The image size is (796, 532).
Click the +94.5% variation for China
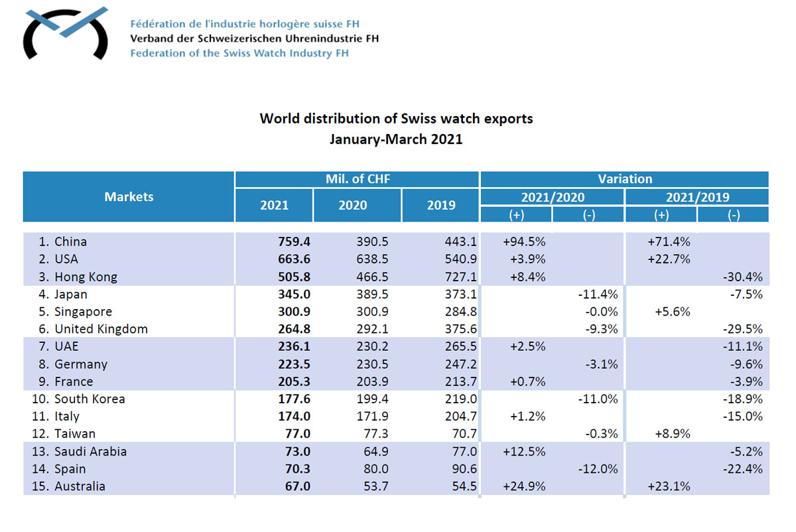(525, 242)
